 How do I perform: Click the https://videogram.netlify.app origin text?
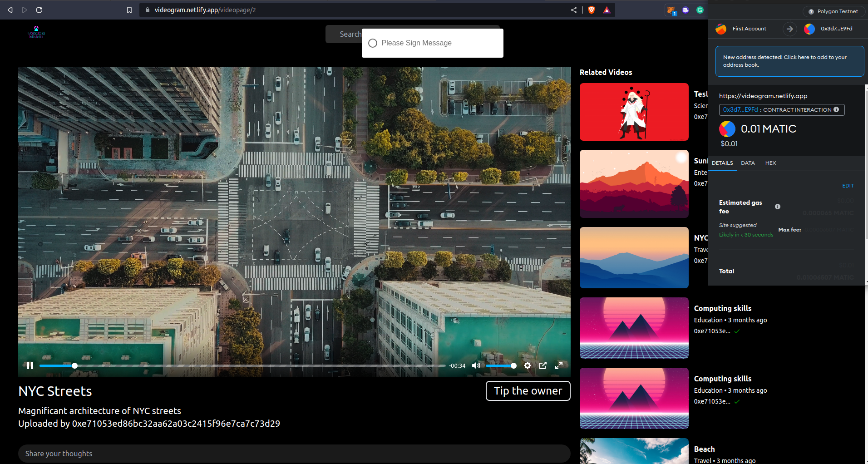pos(763,96)
